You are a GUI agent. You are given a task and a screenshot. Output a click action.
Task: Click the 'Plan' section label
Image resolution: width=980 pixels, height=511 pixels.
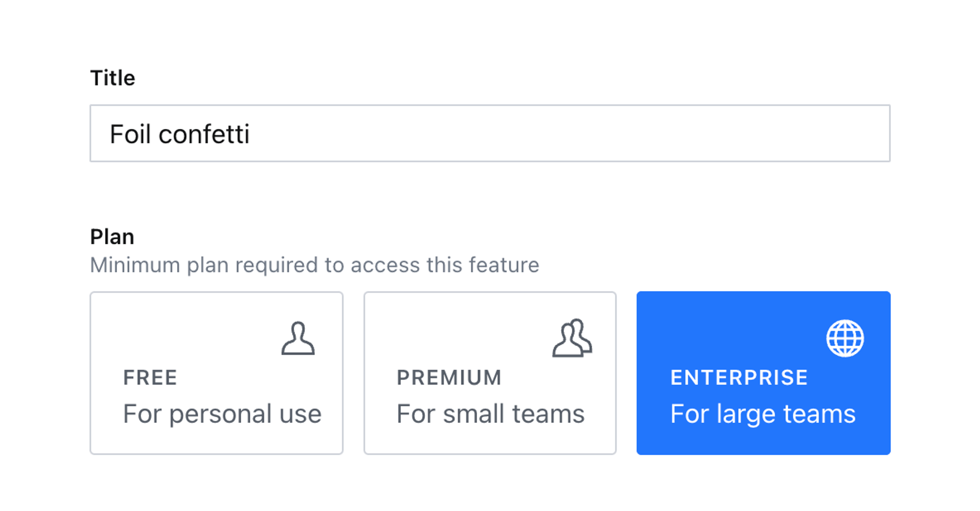[112, 236]
